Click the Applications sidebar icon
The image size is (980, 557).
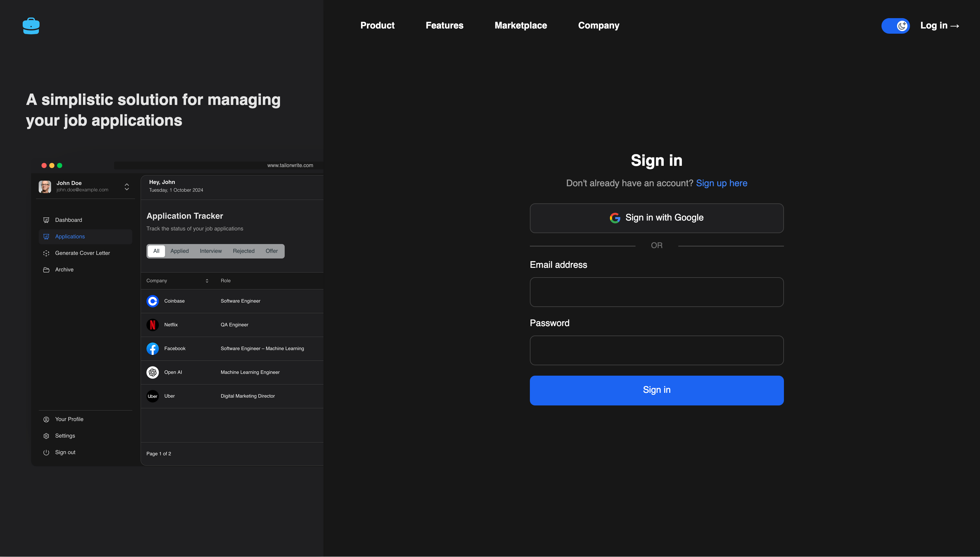(46, 236)
